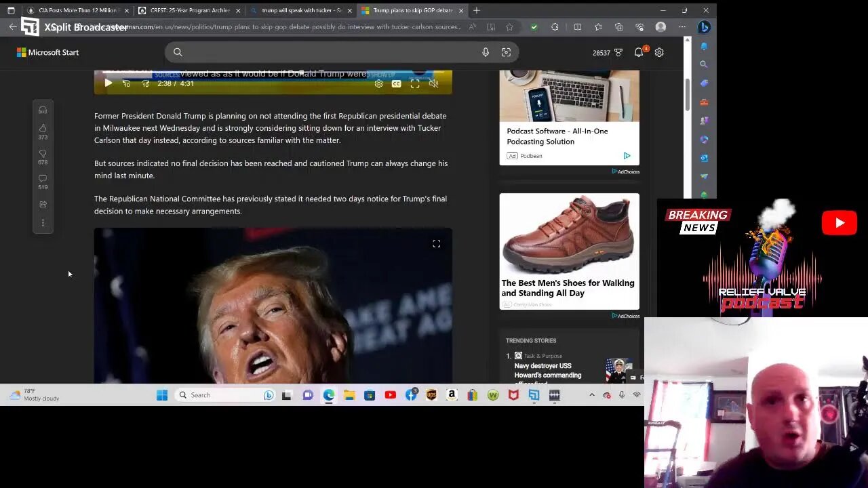The image size is (868, 488).
Task: Unmute the video player audio
Action: tap(434, 83)
